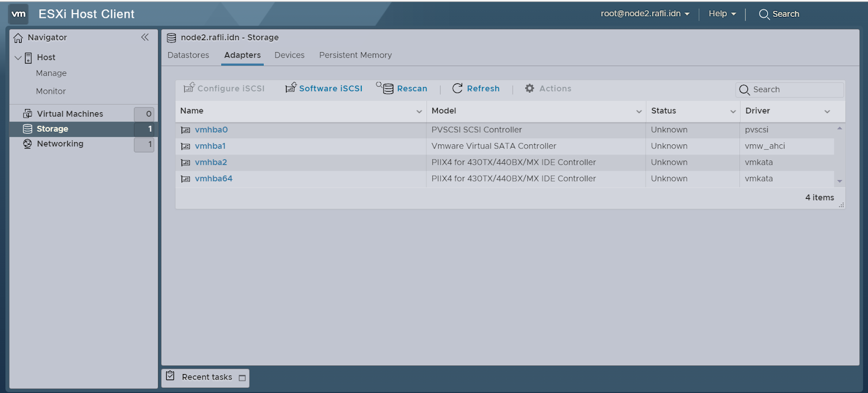This screenshot has height=393, width=868.
Task: Click the adapter icon beside vmhba64
Action: click(x=186, y=179)
